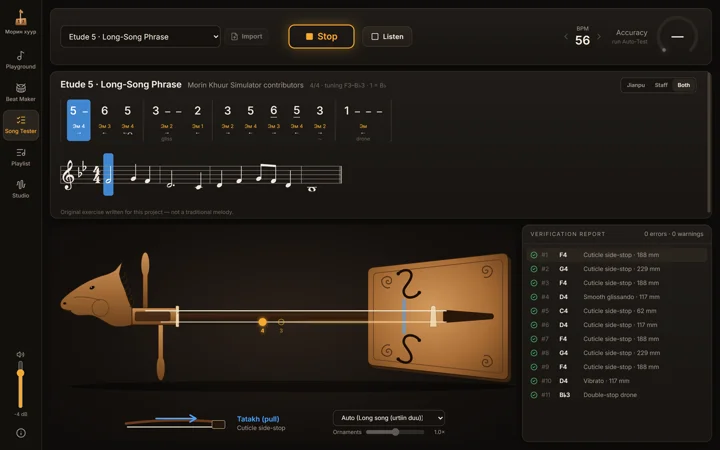
Task: Click the beamed eighth-note pair on staff
Action: point(265,174)
